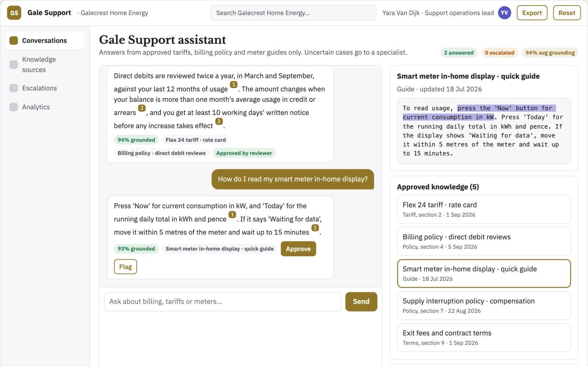This screenshot has height=367, width=588.
Task: Click the Reset button
Action: tap(567, 13)
